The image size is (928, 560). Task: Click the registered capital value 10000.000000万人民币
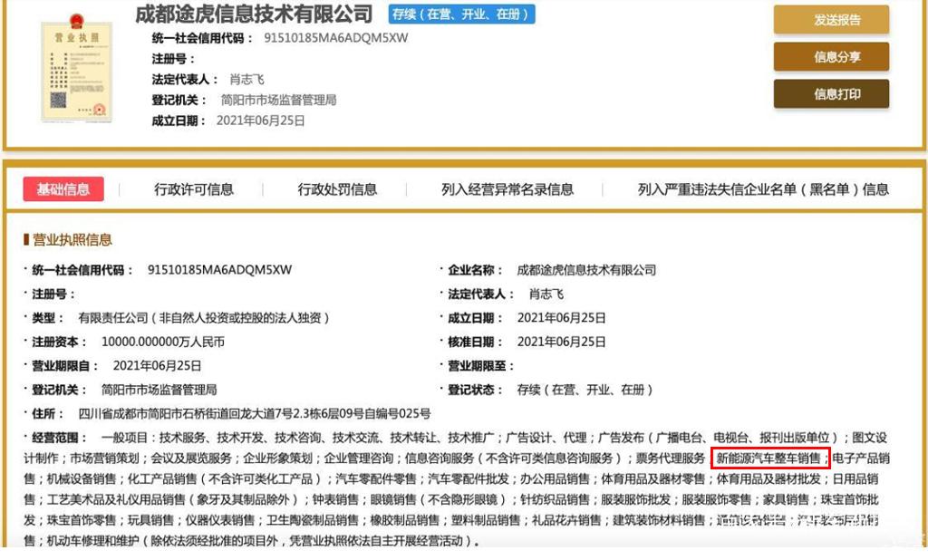pyautogui.click(x=163, y=342)
